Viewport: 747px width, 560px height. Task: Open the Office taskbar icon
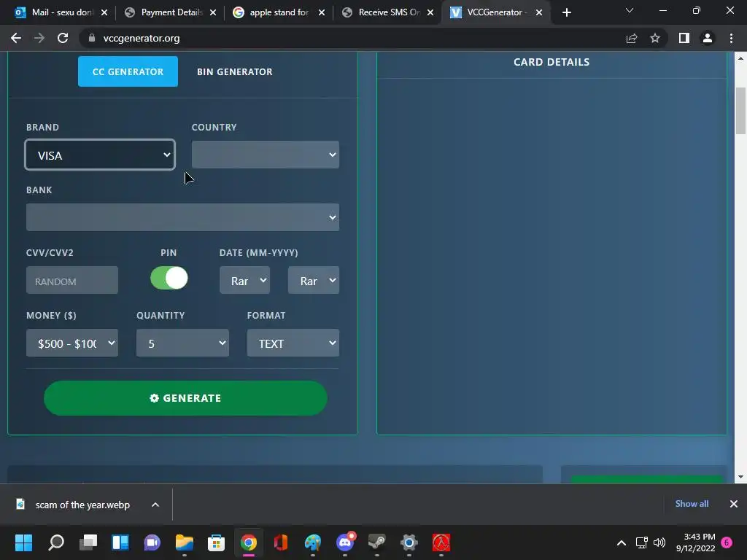coord(281,542)
